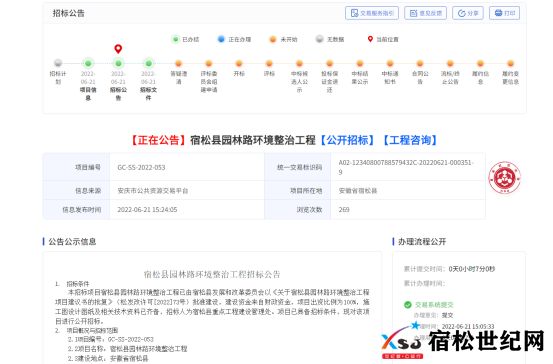Click the red round seal emblem
The height and width of the screenshot is (364, 553).
504,177
